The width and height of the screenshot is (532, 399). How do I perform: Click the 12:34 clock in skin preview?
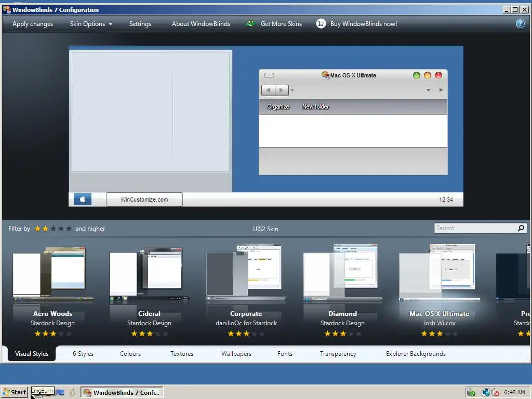tap(446, 199)
